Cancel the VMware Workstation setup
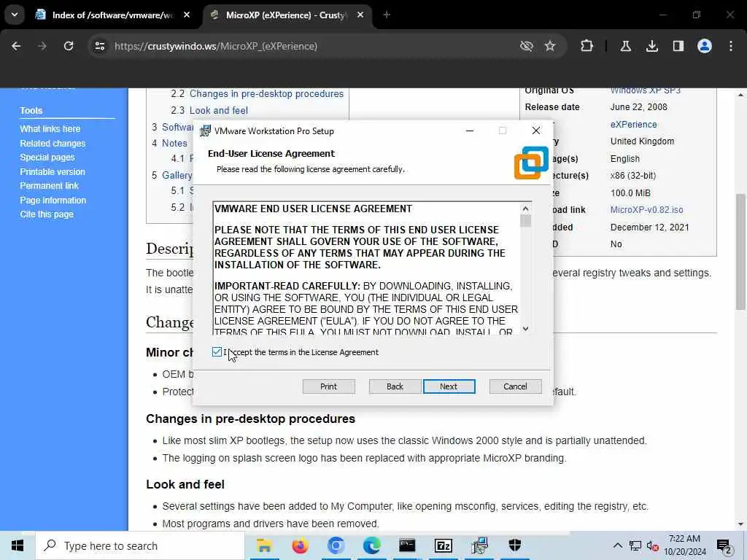Image resolution: width=747 pixels, height=560 pixels. tap(516, 386)
